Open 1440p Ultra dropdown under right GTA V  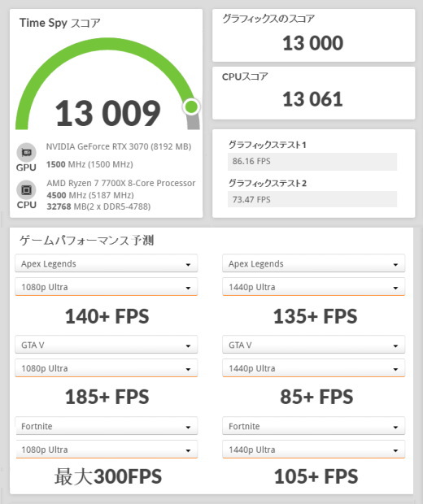pos(314,368)
